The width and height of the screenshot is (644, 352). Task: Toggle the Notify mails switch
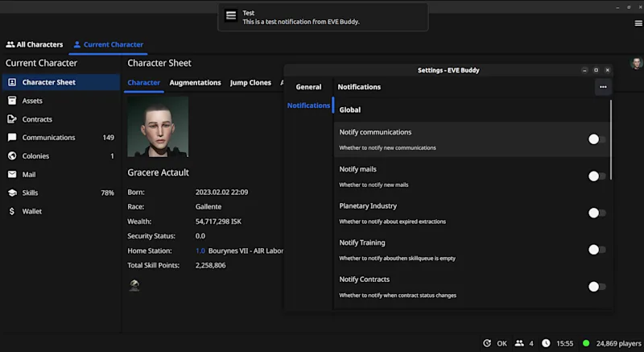pos(597,176)
